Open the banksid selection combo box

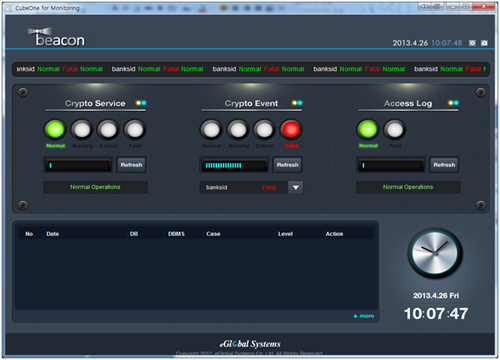pyautogui.click(x=251, y=187)
